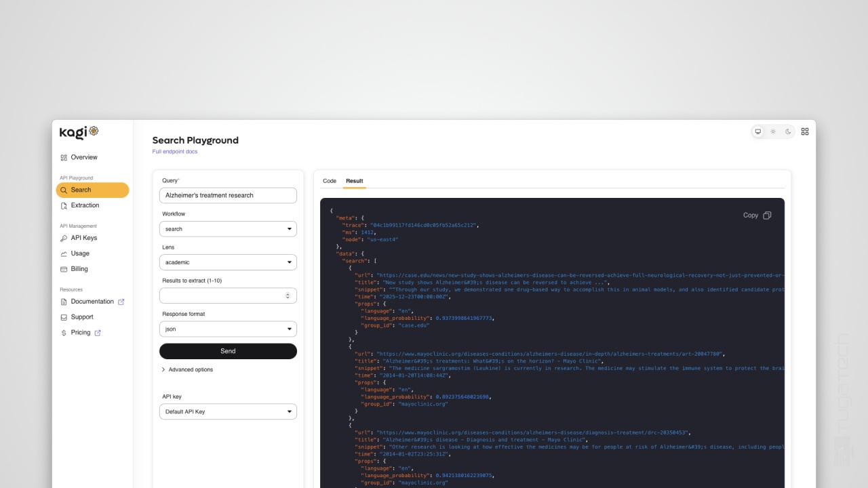
Task: Click the Results to extract stepper arrows
Action: tap(288, 296)
